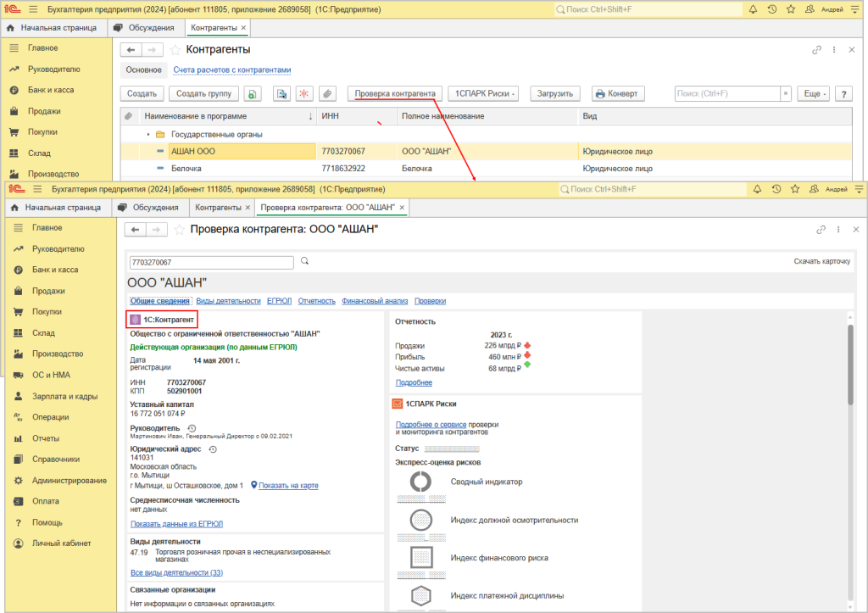Get link icon in the Контрагенты form

tap(816, 50)
